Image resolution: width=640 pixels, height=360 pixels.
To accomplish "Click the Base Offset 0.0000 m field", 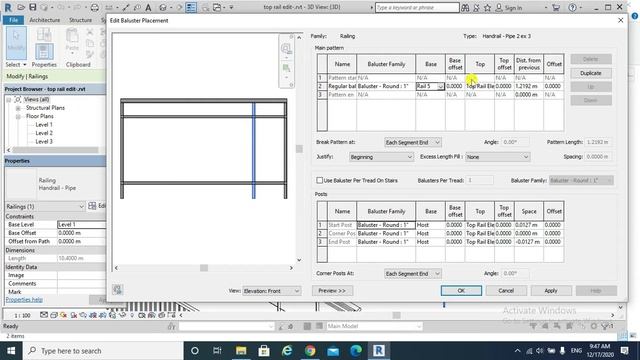I will point(81,233).
